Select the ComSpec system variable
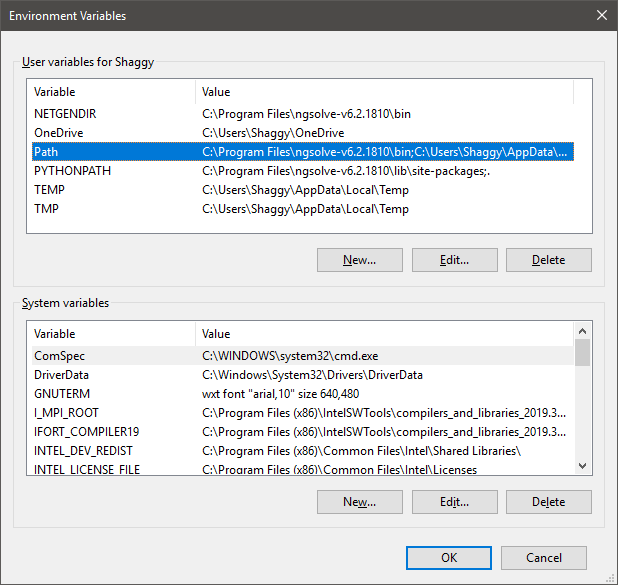The width and height of the screenshot is (618, 585). pos(303,356)
